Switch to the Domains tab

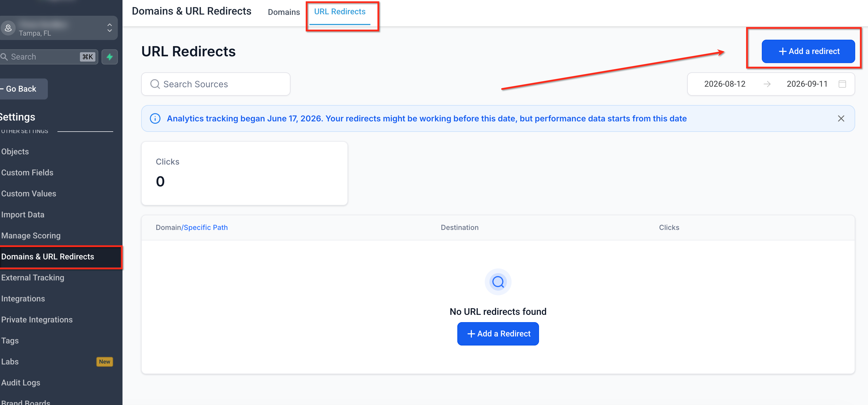[x=284, y=12]
